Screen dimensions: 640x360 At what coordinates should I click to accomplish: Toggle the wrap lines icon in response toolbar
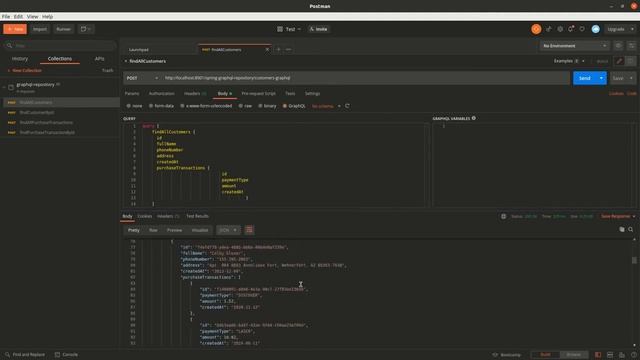249,230
